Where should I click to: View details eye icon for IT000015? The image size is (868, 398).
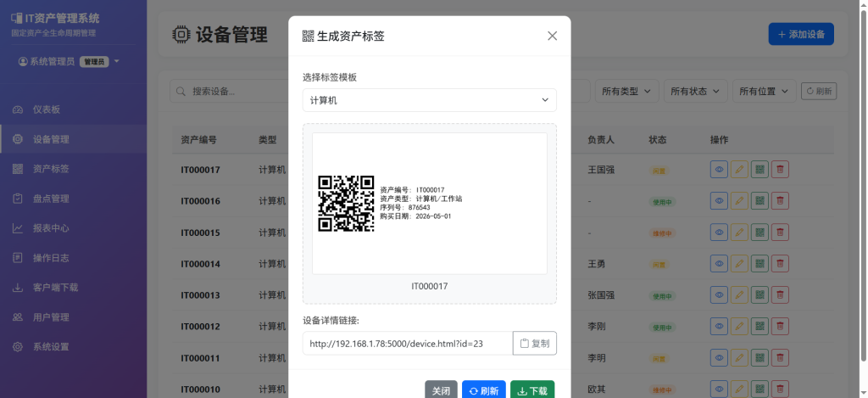tap(719, 233)
